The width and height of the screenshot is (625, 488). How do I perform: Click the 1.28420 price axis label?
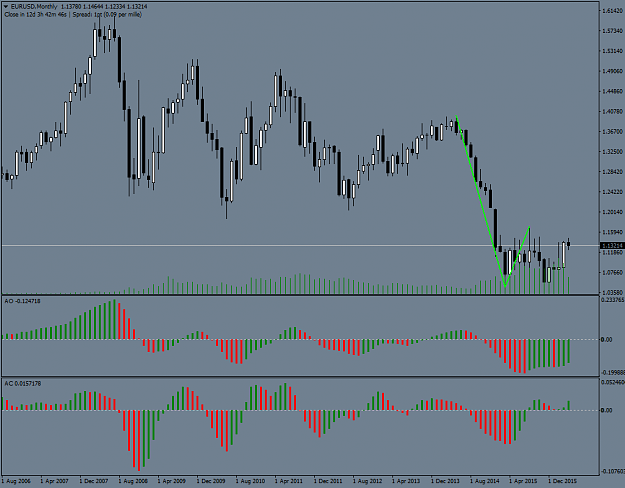coord(613,171)
